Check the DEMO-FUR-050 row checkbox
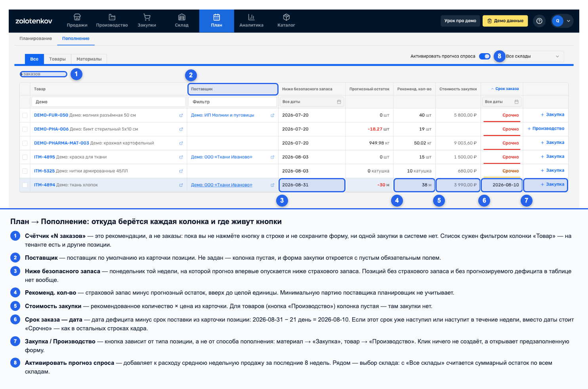This screenshot has height=389, width=588. (25, 115)
